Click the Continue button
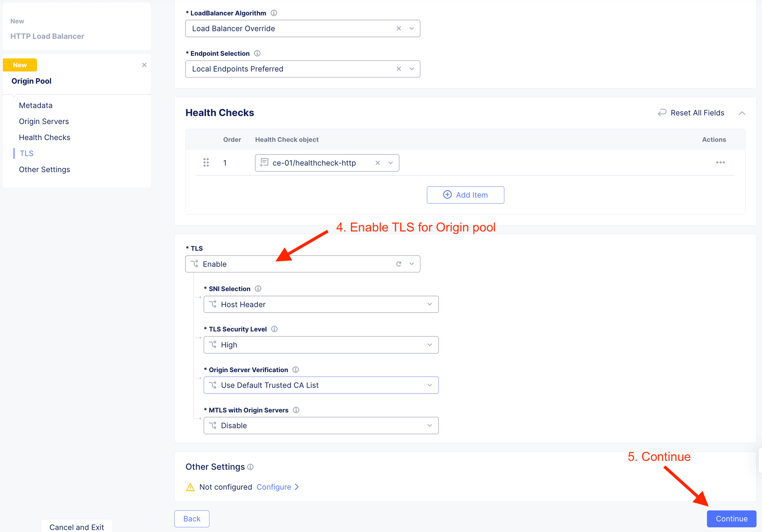762x532 pixels. (x=731, y=519)
